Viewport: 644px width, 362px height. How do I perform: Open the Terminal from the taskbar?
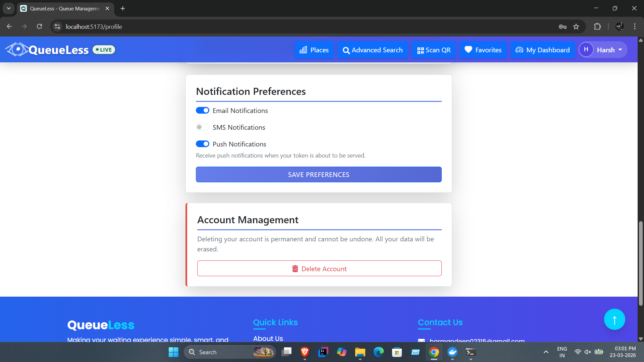point(471,352)
